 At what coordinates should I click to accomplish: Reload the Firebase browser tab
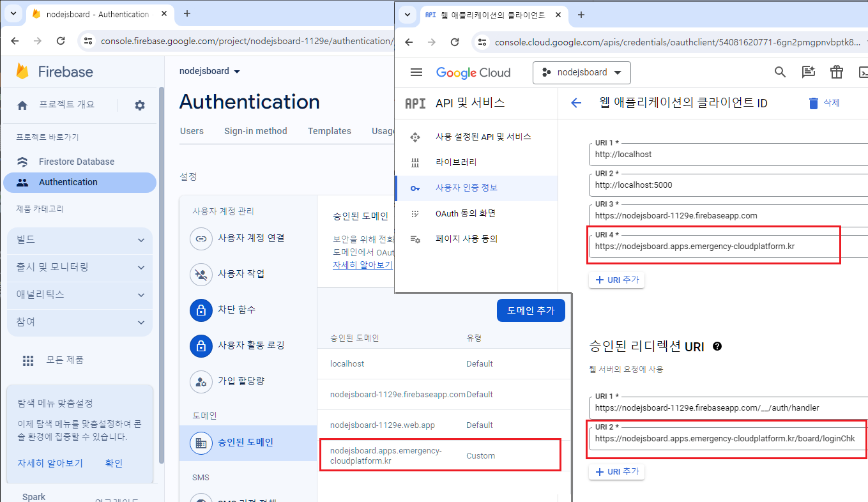pyautogui.click(x=61, y=41)
